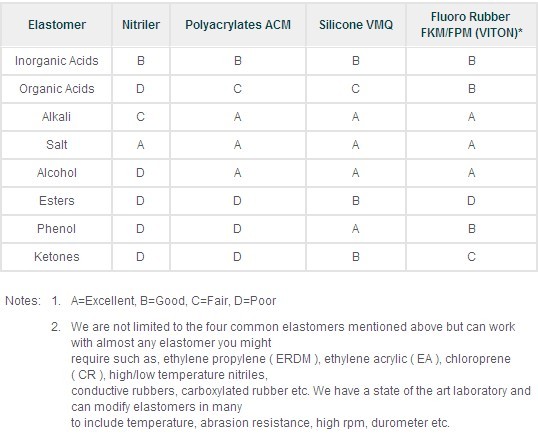This screenshot has height=440, width=538.
Task: Select Polyacrylates ACM rating for Organic Acids
Action: tap(238, 89)
